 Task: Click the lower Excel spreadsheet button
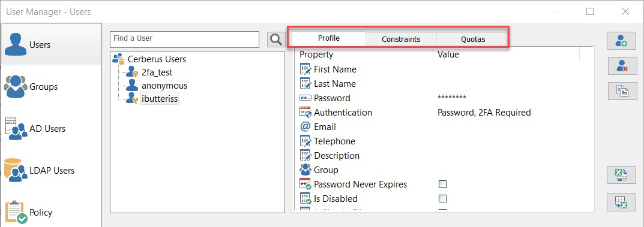621,202
